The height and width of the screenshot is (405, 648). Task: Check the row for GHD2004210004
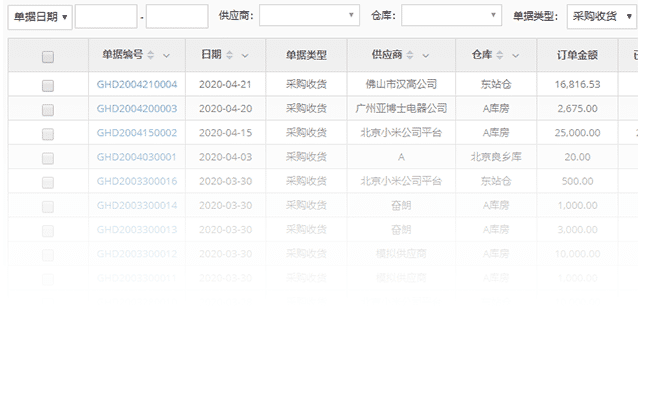[x=48, y=86]
